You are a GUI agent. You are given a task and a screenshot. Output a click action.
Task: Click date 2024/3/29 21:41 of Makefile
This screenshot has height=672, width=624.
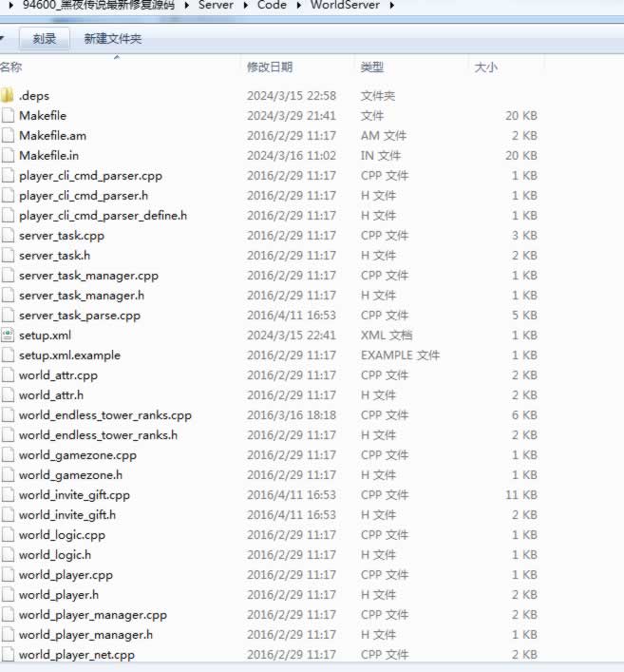pyautogui.click(x=292, y=116)
